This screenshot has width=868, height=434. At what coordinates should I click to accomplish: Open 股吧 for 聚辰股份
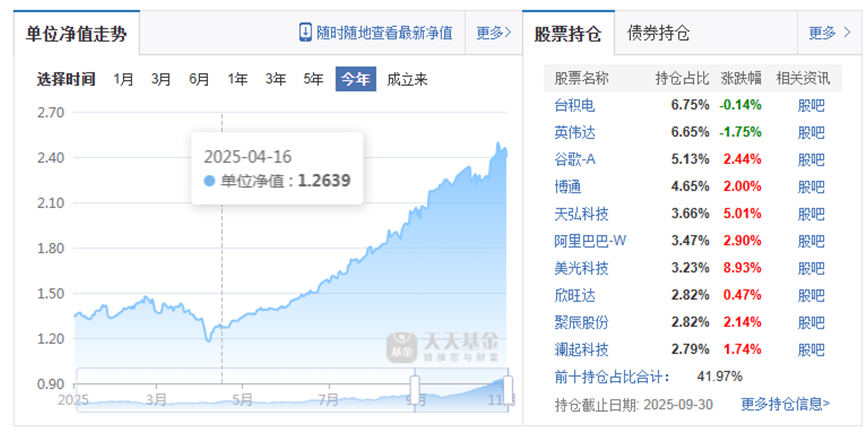tap(811, 322)
